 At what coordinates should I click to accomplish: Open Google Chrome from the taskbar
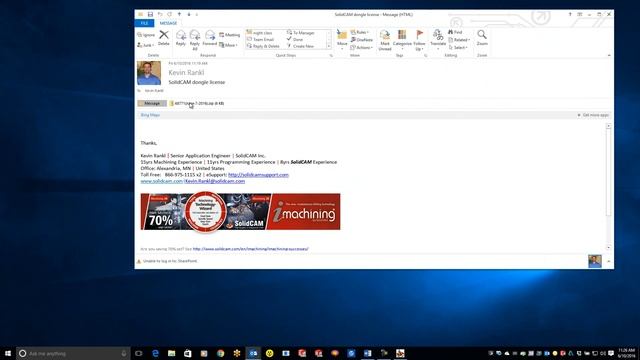[220, 353]
